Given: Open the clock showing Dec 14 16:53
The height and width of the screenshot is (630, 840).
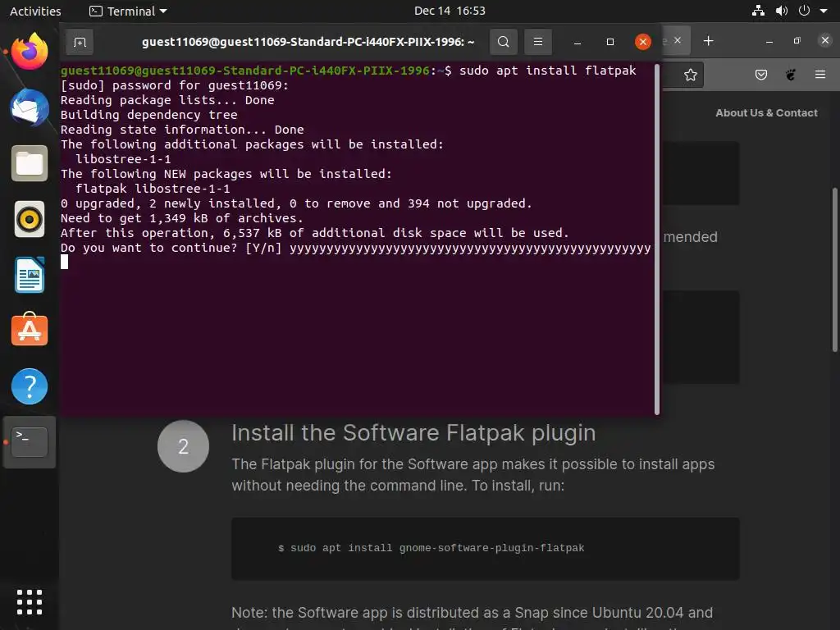Looking at the screenshot, I should (450, 11).
